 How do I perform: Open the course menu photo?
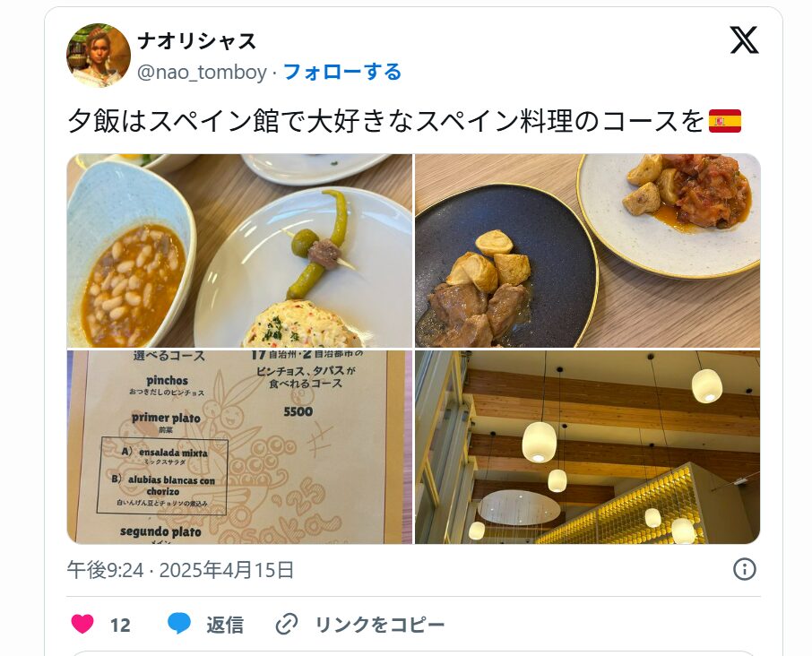[x=240, y=447]
